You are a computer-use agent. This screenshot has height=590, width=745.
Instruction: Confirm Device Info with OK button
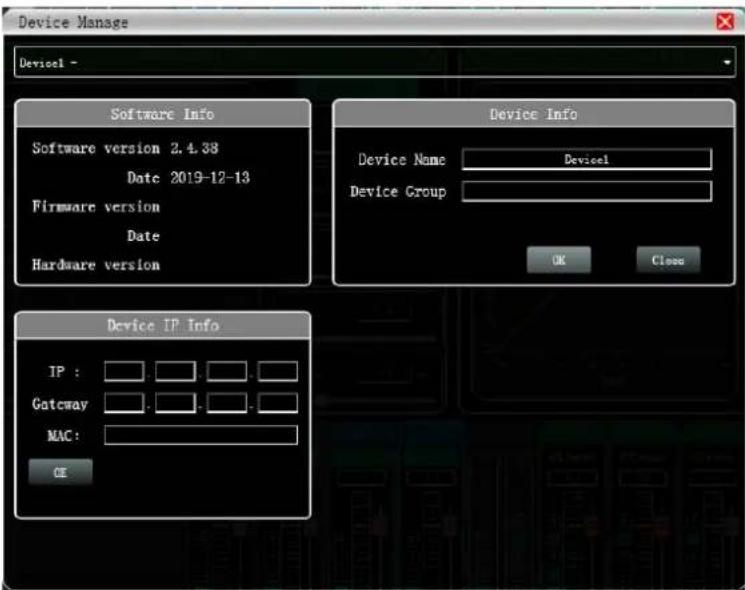click(x=559, y=260)
